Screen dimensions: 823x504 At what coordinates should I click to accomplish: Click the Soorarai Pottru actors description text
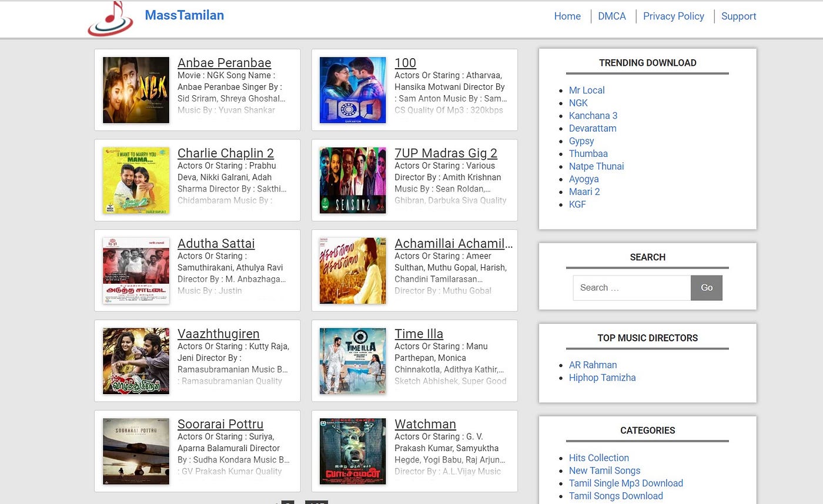(234, 454)
